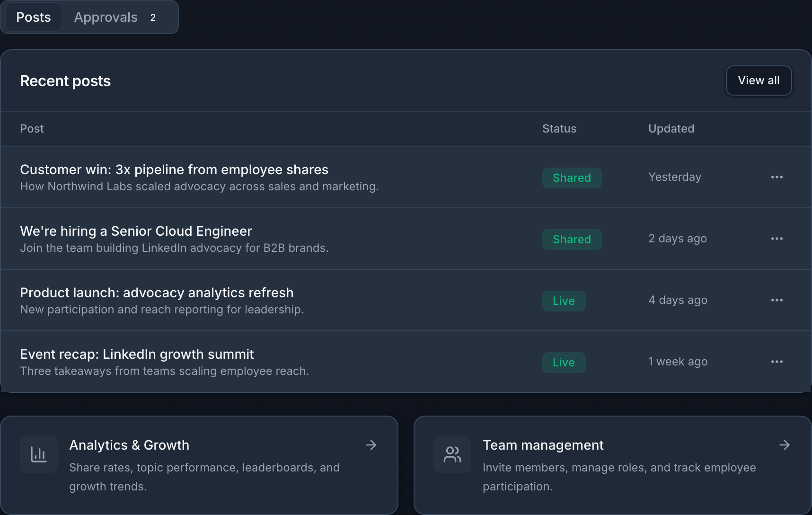Click the Updated column header

tap(671, 129)
